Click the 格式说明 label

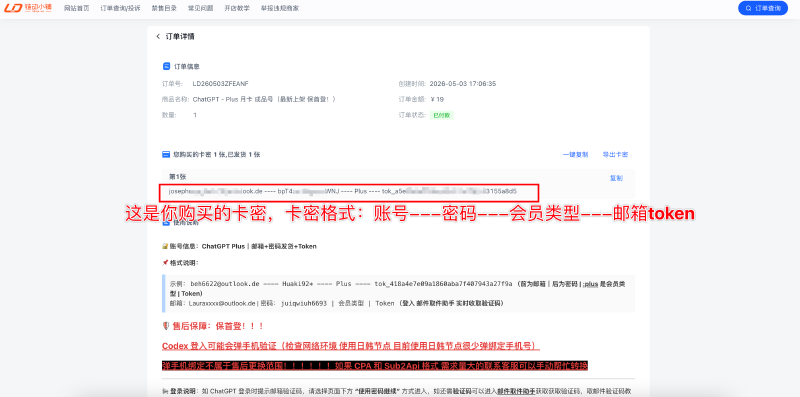(184, 262)
